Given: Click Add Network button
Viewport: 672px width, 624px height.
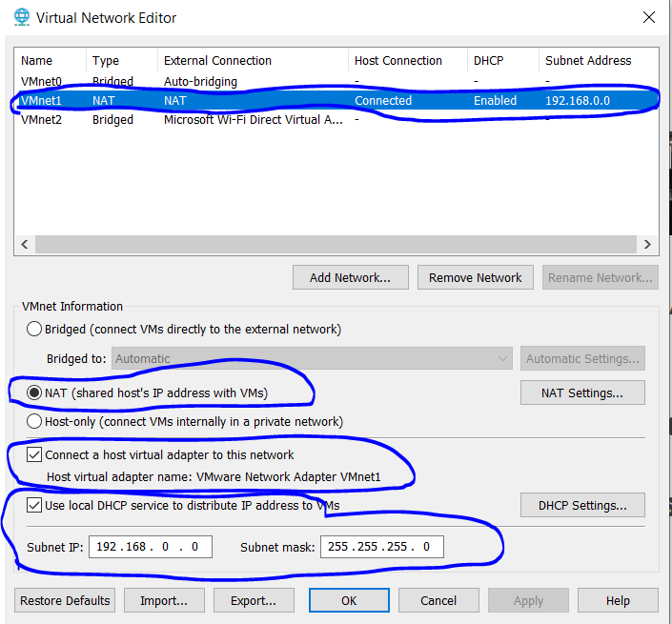Looking at the screenshot, I should (x=351, y=277).
